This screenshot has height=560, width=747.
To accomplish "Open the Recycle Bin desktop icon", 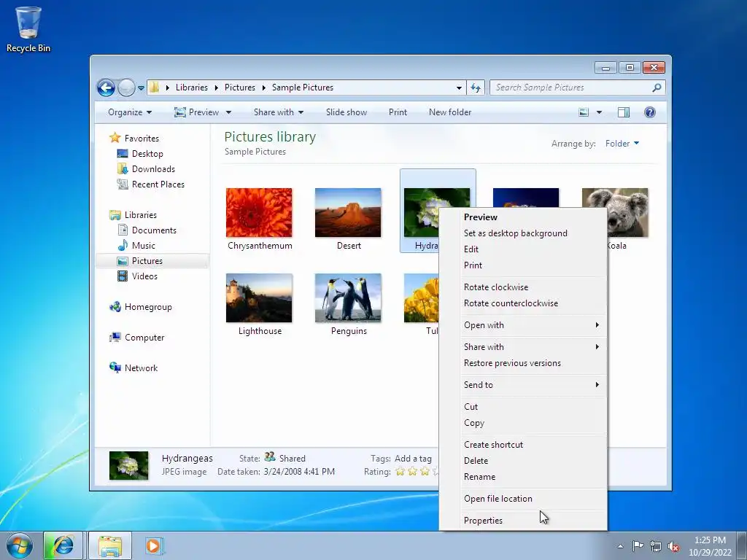I will 28,29.
